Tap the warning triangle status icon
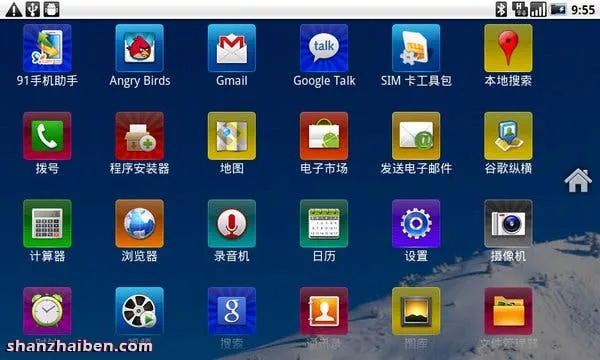 pos(13,9)
